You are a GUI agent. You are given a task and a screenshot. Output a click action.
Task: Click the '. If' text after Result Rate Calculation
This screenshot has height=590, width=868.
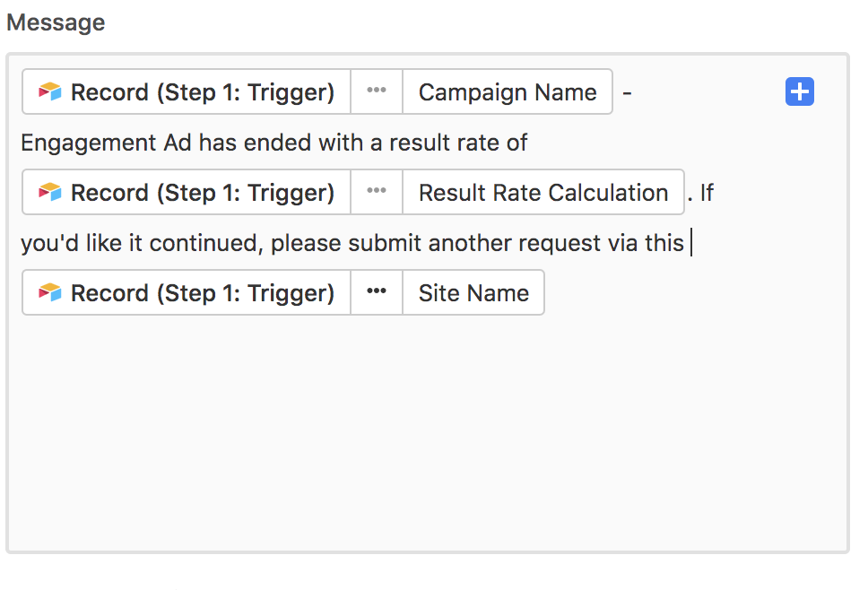(x=701, y=193)
